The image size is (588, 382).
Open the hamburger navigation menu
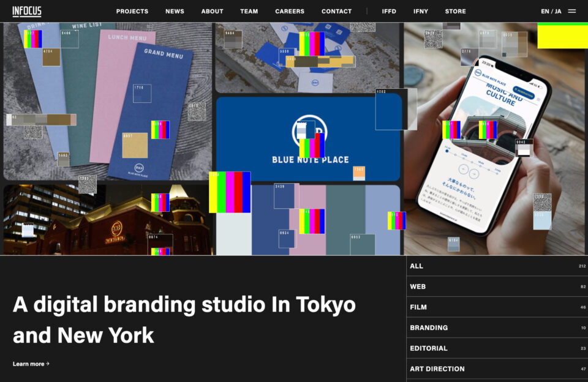(x=572, y=11)
